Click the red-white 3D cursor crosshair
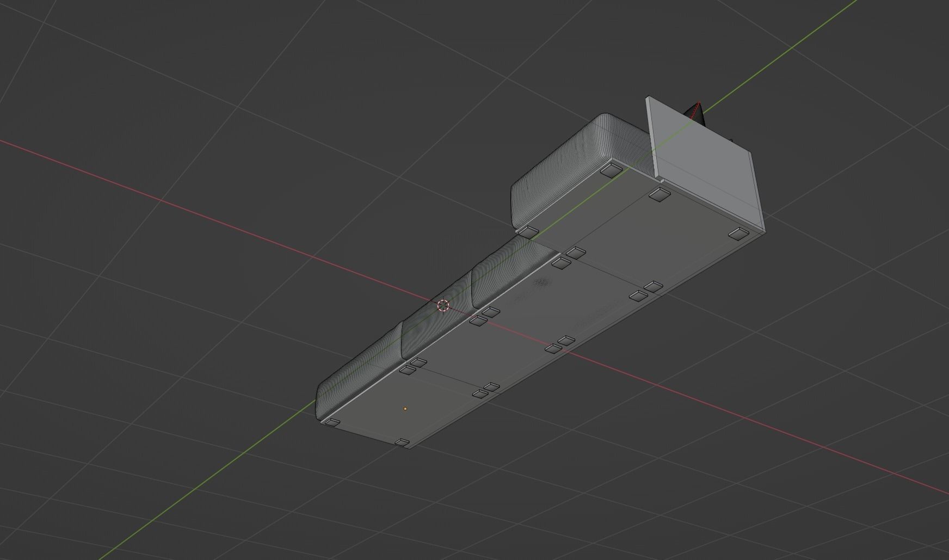The image size is (949, 560). (443, 305)
